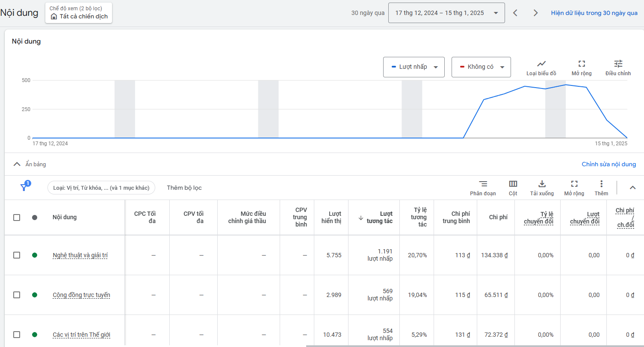Open the date range picker dropdown

point(446,13)
